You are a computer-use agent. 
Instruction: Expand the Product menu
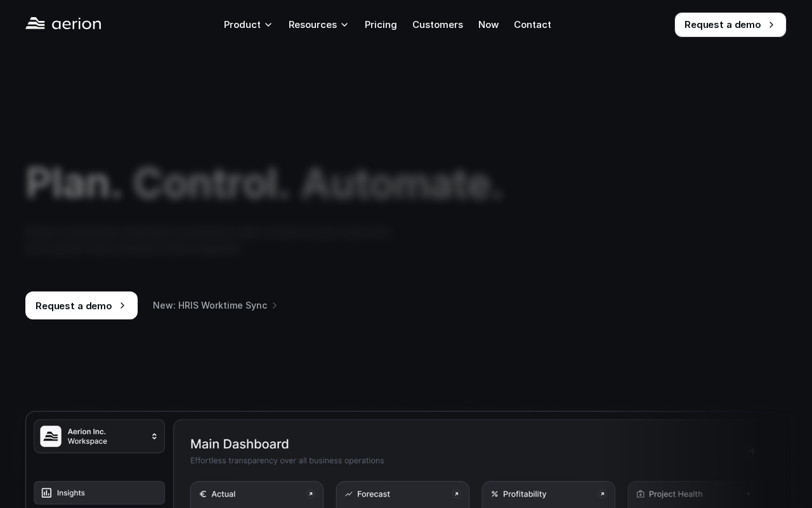click(x=248, y=25)
